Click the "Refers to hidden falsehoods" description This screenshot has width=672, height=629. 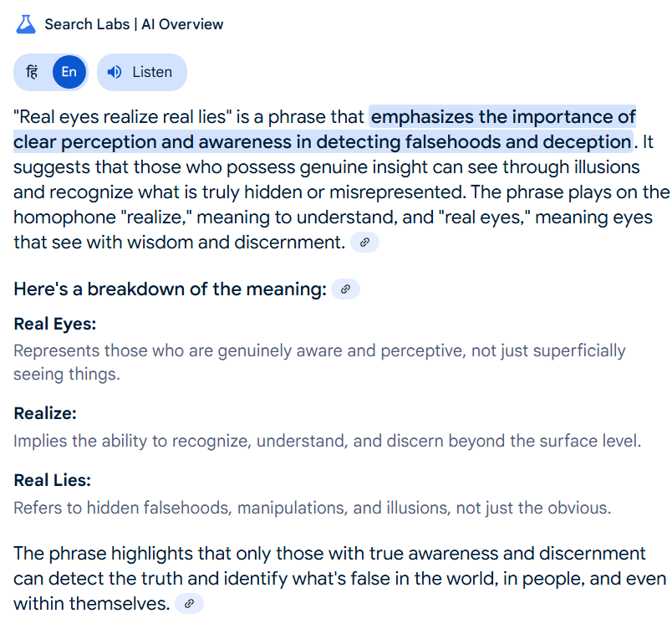313,508
